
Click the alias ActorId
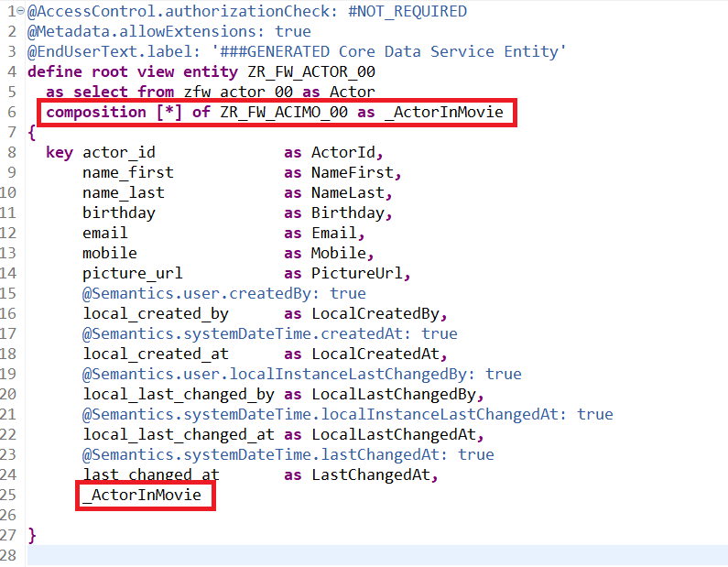coord(343,152)
